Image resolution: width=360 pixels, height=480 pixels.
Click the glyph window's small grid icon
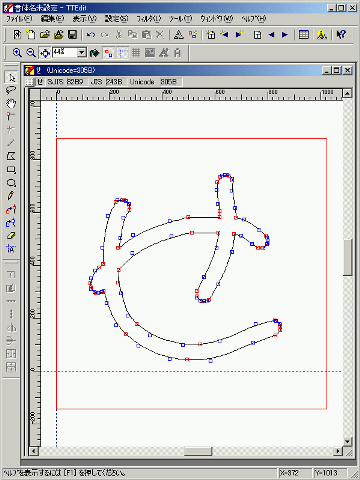point(30,82)
